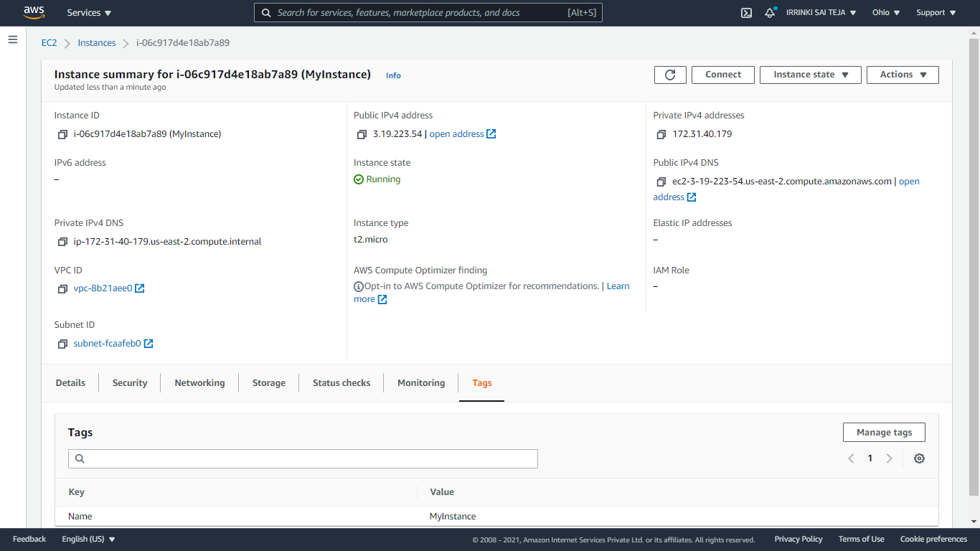Image resolution: width=980 pixels, height=551 pixels.
Task: Go to the next tags page arrow
Action: click(889, 458)
